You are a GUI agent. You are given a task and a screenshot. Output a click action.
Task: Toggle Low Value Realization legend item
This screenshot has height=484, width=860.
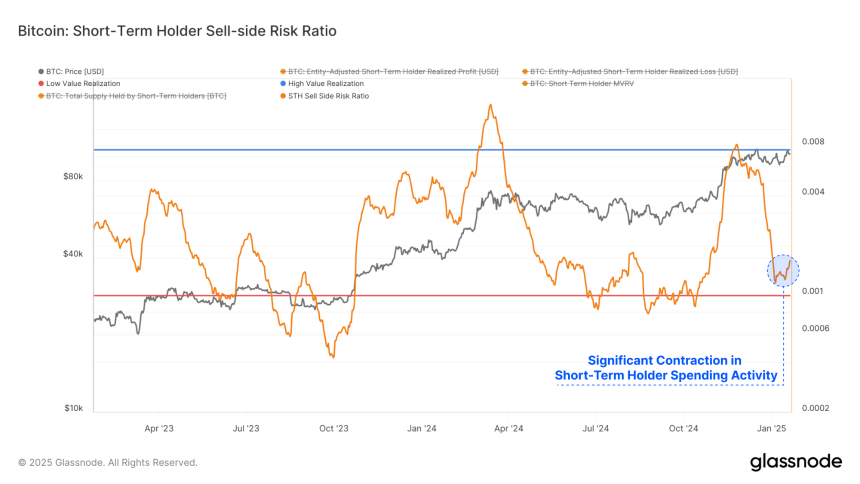point(80,83)
